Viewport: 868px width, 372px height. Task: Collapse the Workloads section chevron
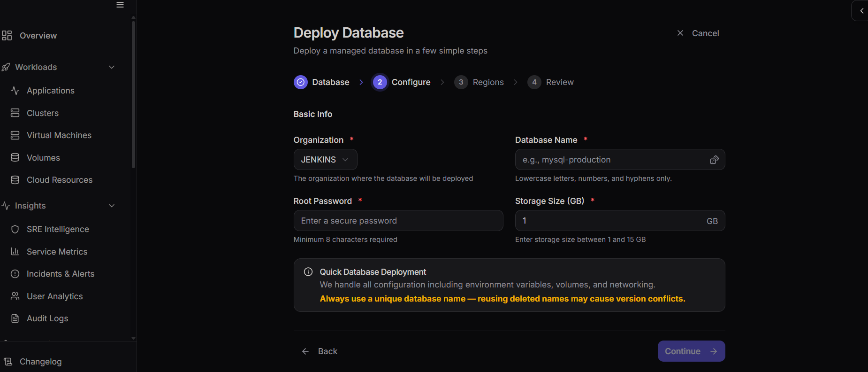(112, 67)
